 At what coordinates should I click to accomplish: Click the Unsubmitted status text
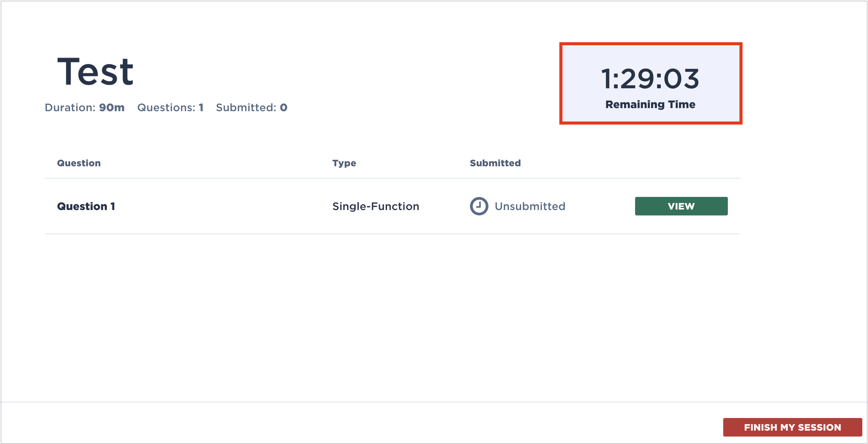click(530, 206)
